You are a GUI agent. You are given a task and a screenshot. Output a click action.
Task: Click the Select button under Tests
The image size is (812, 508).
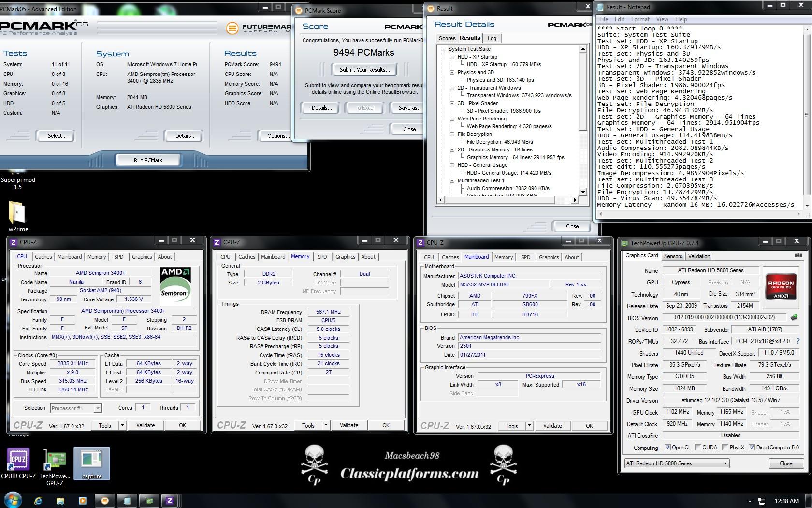[57, 136]
